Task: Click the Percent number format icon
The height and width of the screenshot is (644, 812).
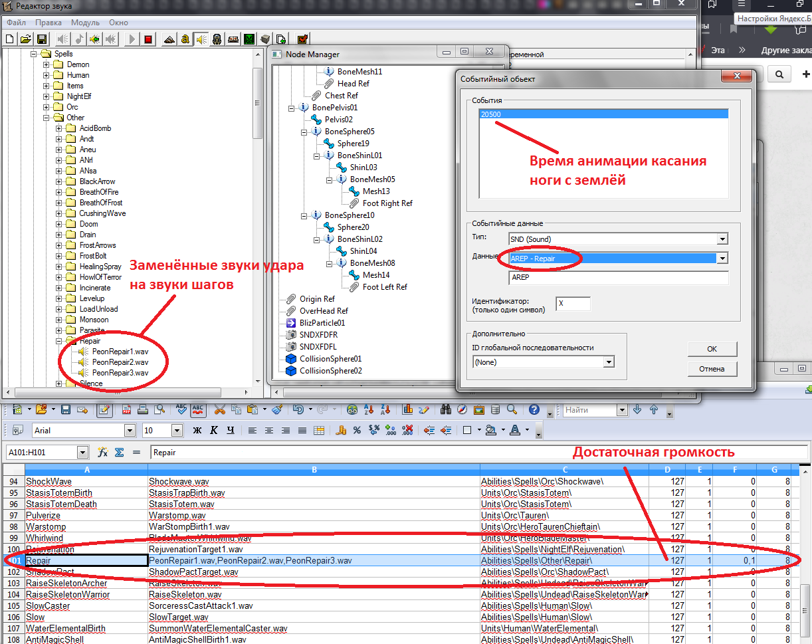Action: tap(357, 431)
